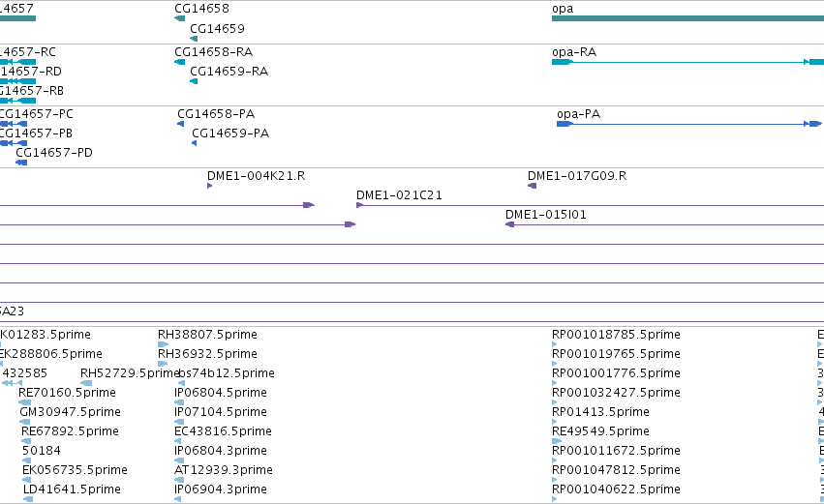Open EST RP001011672.5prime
Image resolution: width=824 pixels, height=504 pixels.
(616, 451)
